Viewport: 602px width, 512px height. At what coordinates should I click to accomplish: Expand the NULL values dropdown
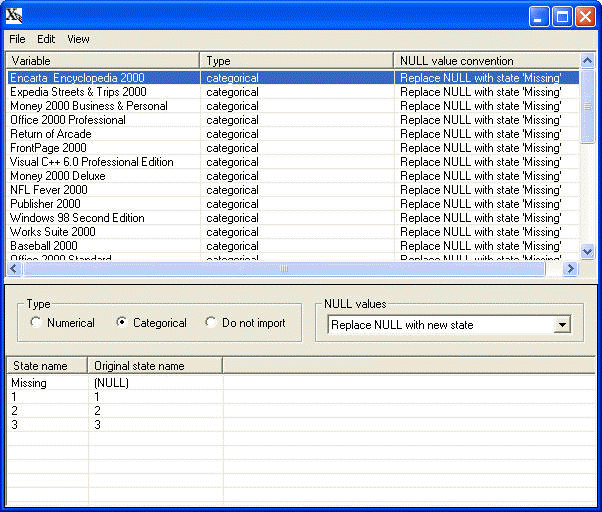pyautogui.click(x=562, y=325)
